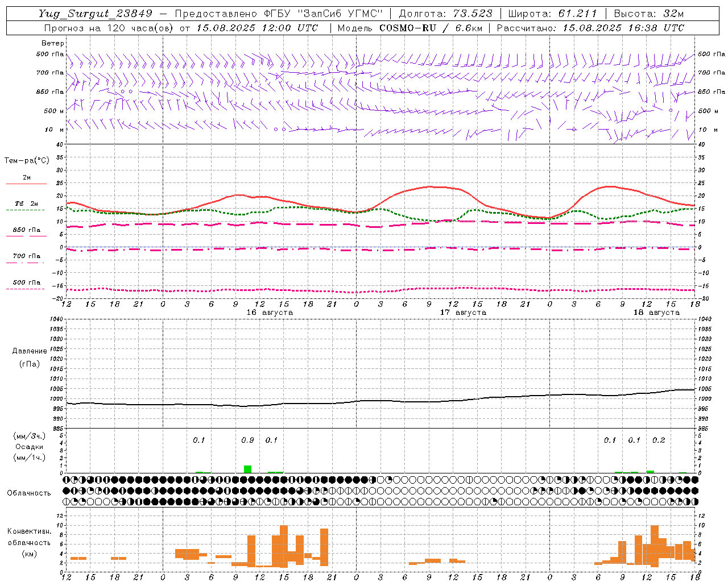The height and width of the screenshot is (582, 728).
Task: Click the elevation text Высота: 32м
Action: pos(648,14)
